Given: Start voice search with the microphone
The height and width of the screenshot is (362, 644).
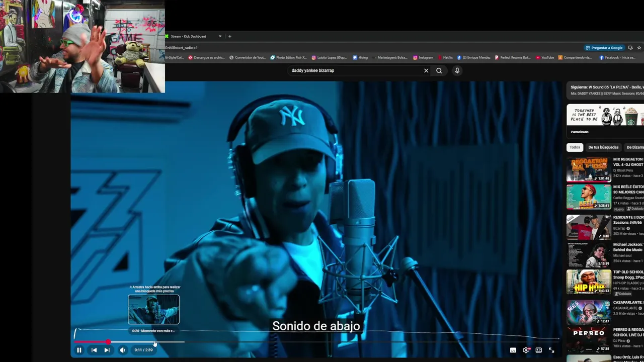Looking at the screenshot, I should click(457, 70).
